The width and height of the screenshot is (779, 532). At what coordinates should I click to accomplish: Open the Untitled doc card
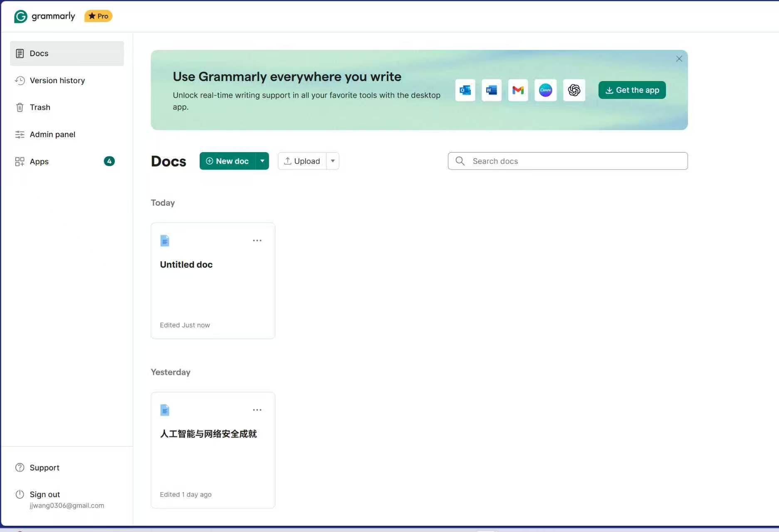(x=213, y=283)
